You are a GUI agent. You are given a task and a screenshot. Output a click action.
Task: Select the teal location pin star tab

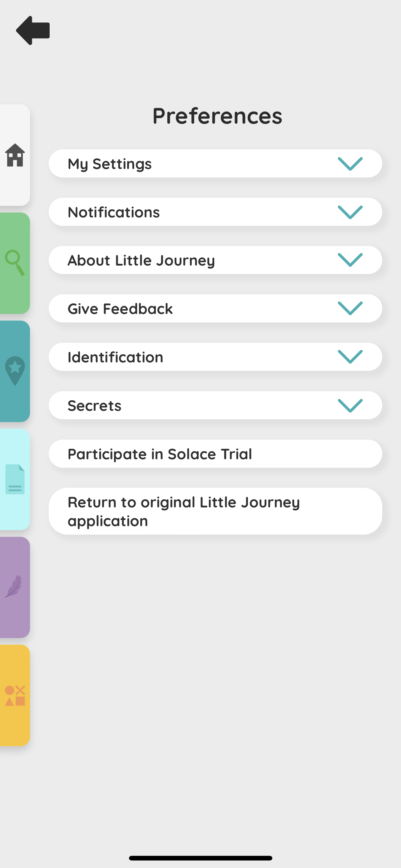point(15,371)
